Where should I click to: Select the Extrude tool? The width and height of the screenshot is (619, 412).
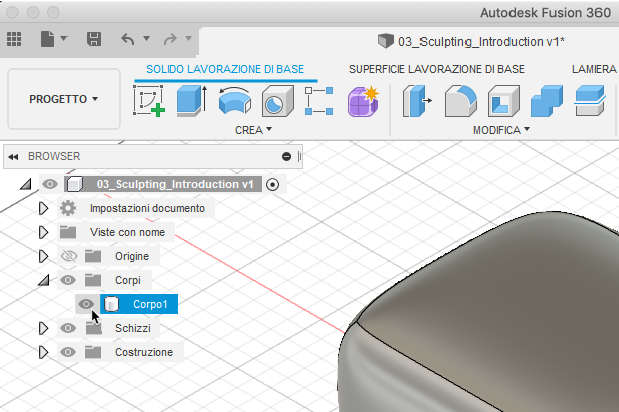(x=192, y=101)
